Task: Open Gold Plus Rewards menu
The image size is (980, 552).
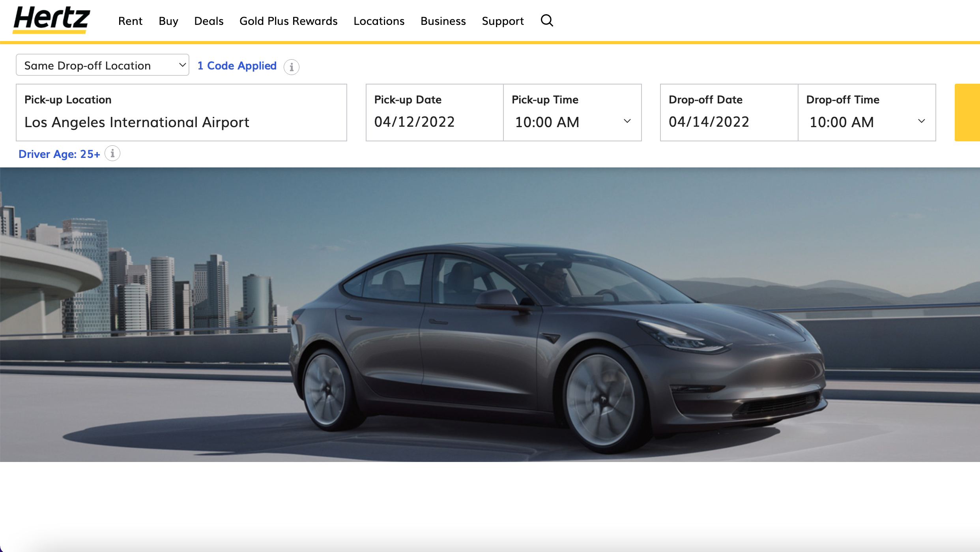Action: tap(288, 21)
